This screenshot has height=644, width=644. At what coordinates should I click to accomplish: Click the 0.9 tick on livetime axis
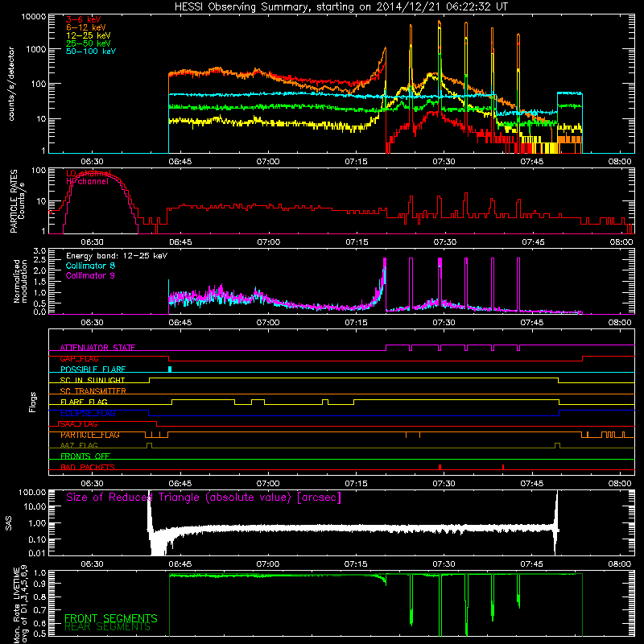[x=40, y=583]
